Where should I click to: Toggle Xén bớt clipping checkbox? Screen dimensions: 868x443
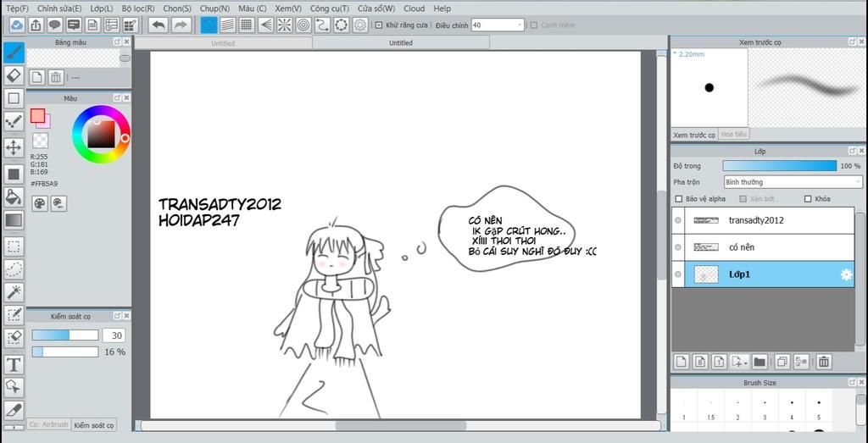pyautogui.click(x=743, y=199)
